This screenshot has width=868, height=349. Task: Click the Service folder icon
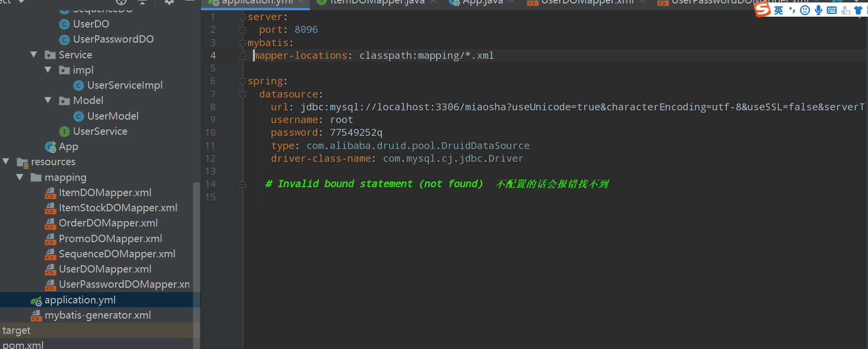point(50,55)
